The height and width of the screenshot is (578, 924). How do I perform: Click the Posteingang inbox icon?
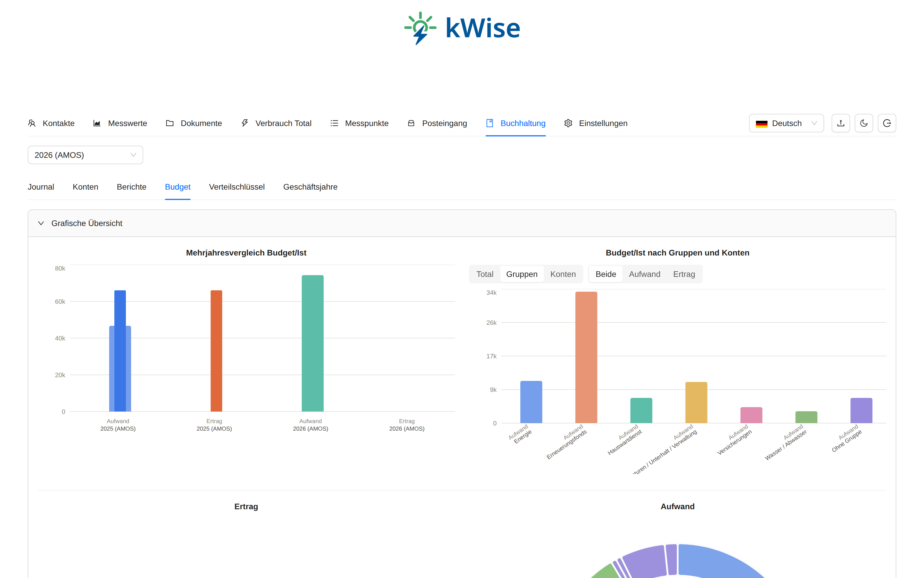(x=411, y=123)
